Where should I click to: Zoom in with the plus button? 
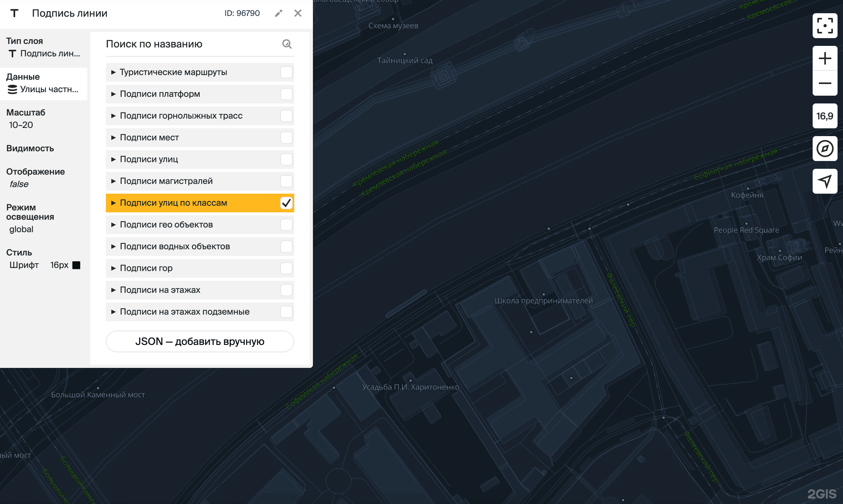click(x=825, y=59)
